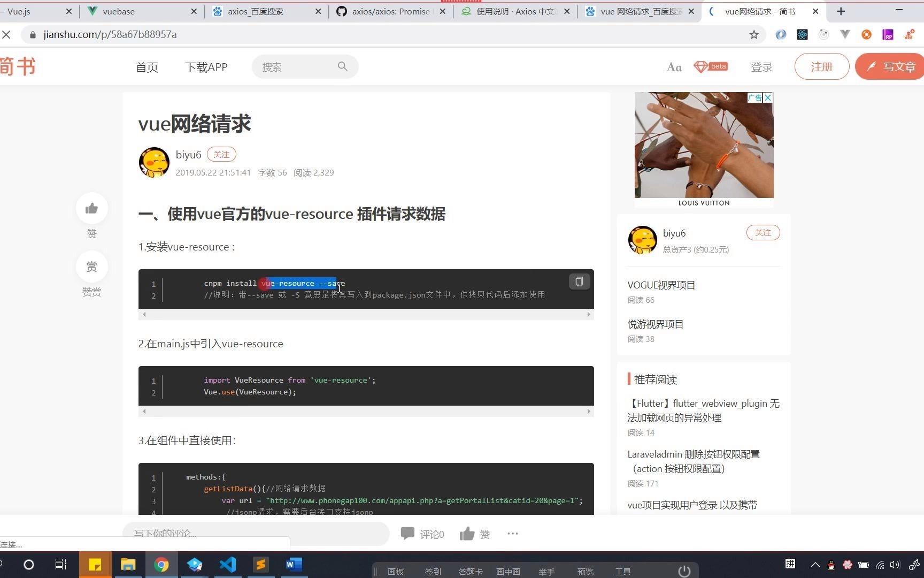This screenshot has height=578, width=924.
Task: Follow biyu6 in the sidebar card
Action: (763, 233)
